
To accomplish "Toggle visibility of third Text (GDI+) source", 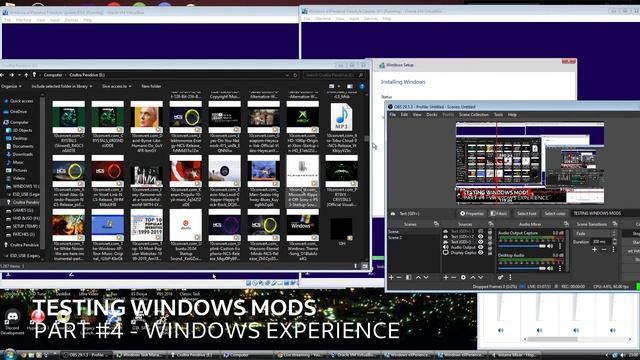I will click(x=480, y=242).
